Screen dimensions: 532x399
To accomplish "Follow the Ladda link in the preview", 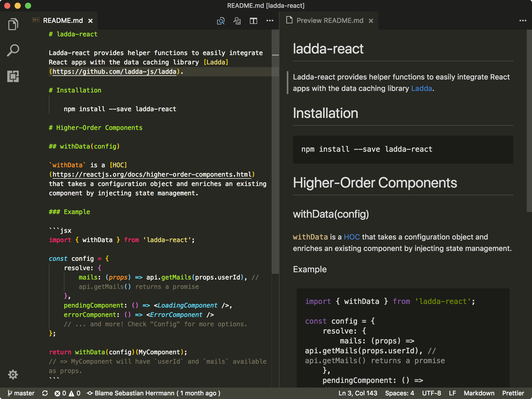I will click(421, 88).
